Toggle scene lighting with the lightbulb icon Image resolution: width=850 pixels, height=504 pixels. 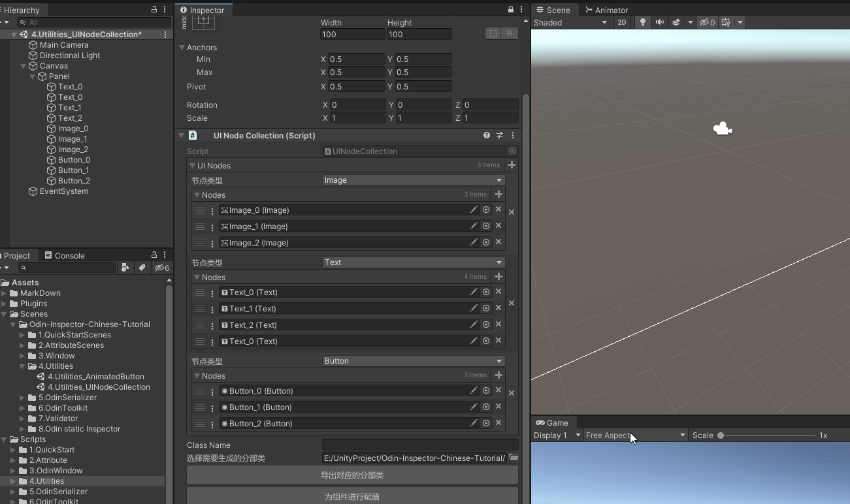[643, 22]
